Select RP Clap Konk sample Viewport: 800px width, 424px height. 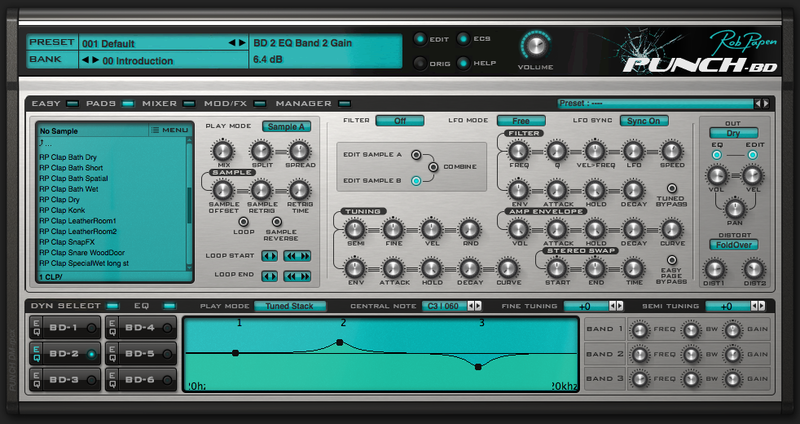point(62,210)
